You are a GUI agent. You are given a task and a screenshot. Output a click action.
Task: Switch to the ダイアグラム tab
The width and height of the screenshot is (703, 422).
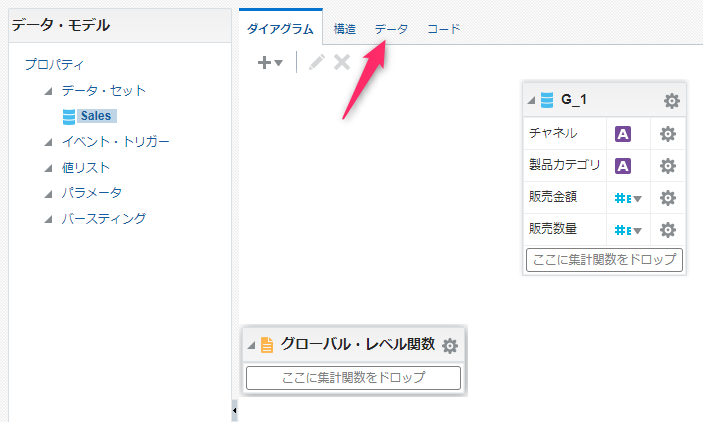[281, 29]
